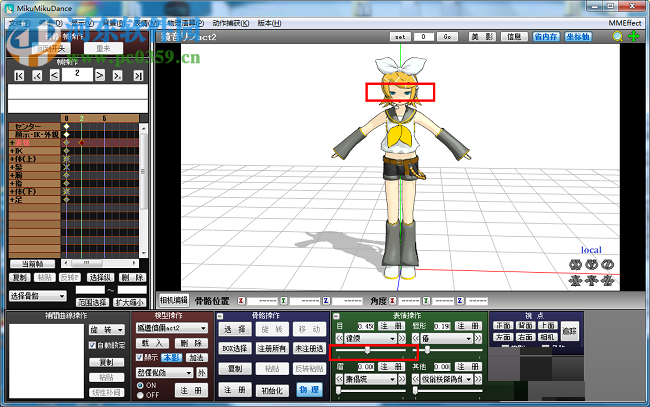Click センター keyframe diamond at frame 0

click(x=66, y=126)
